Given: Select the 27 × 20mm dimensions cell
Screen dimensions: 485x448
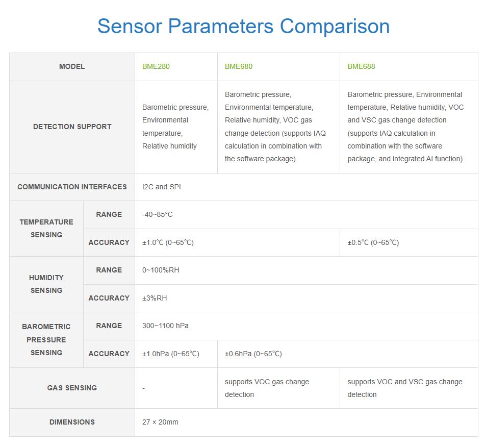Looking at the screenshot, I should (x=160, y=422).
